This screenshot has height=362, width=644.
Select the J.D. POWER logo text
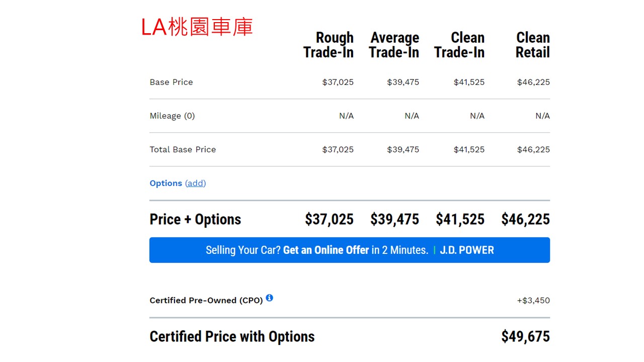tap(467, 250)
